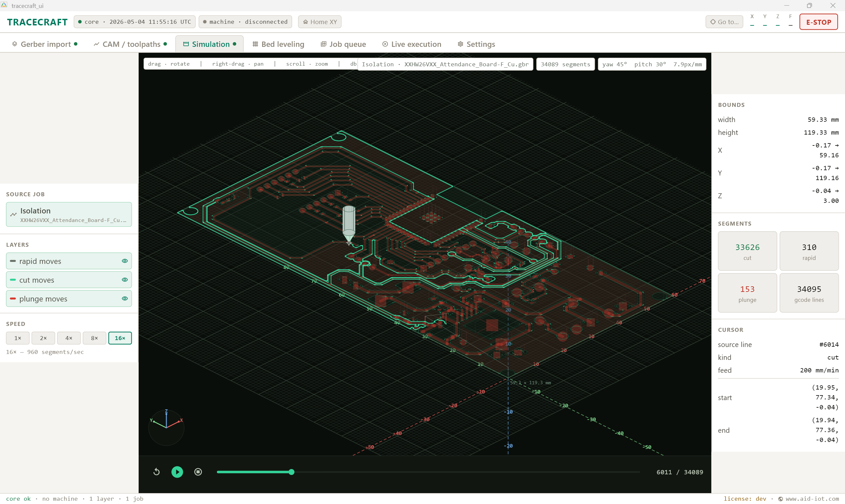The height and width of the screenshot is (504, 845).
Task: Open the Bed leveling tab
Action: 278,44
